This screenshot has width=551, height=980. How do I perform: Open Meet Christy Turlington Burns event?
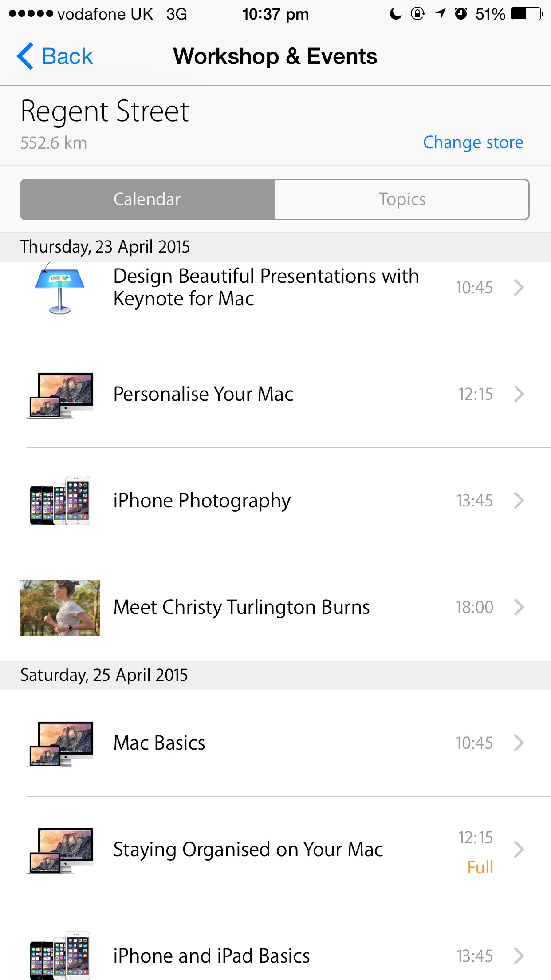pyautogui.click(x=275, y=607)
